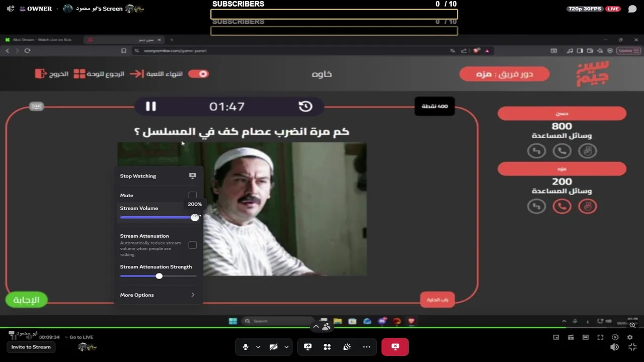Screen dimensions: 644x362
Task: Switch to the Kick stream browser tab
Action: 40,40
